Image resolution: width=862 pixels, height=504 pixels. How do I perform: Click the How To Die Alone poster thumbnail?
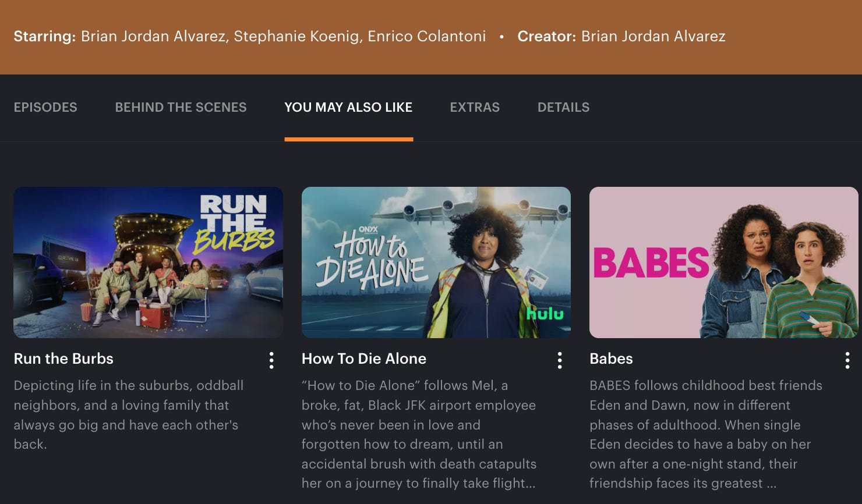[436, 262]
